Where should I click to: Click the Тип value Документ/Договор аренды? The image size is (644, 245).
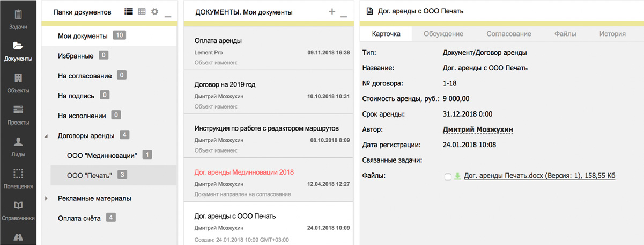(x=485, y=53)
